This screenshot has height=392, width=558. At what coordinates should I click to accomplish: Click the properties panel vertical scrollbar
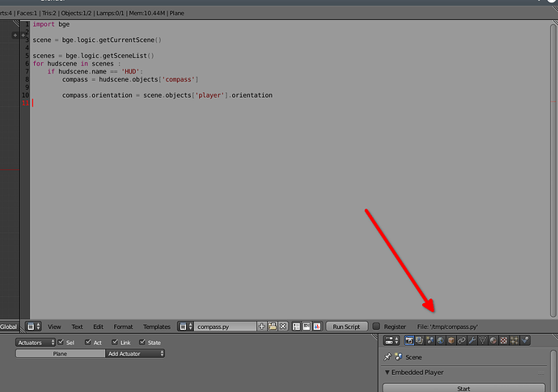(553, 371)
